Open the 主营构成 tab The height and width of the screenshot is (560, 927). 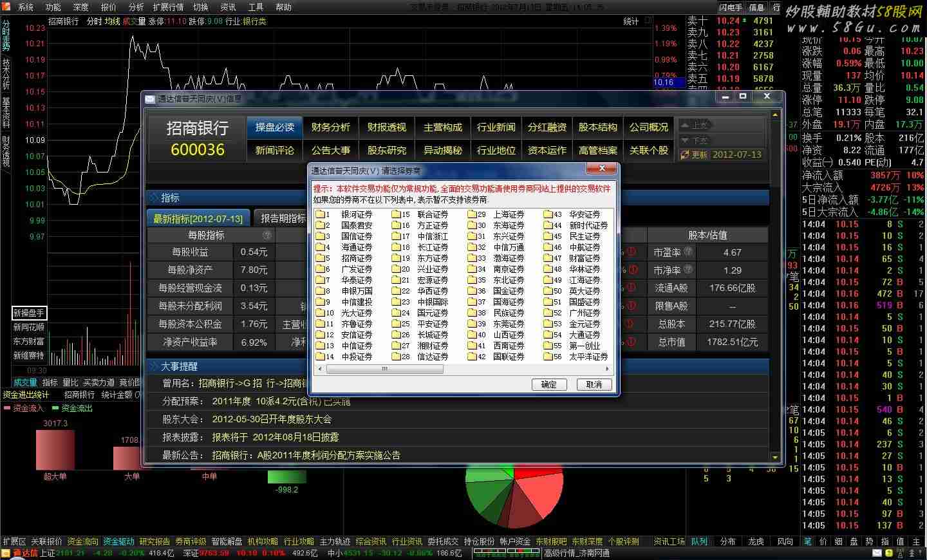[443, 127]
